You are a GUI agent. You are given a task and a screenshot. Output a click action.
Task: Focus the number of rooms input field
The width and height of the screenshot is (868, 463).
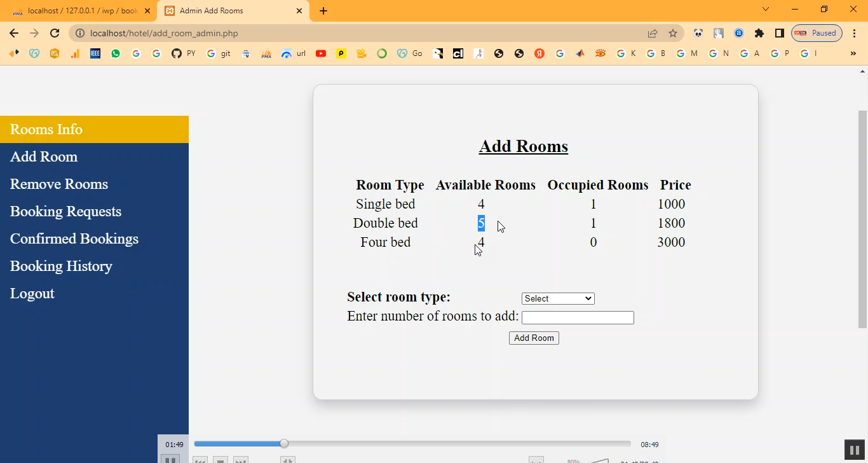coord(578,317)
